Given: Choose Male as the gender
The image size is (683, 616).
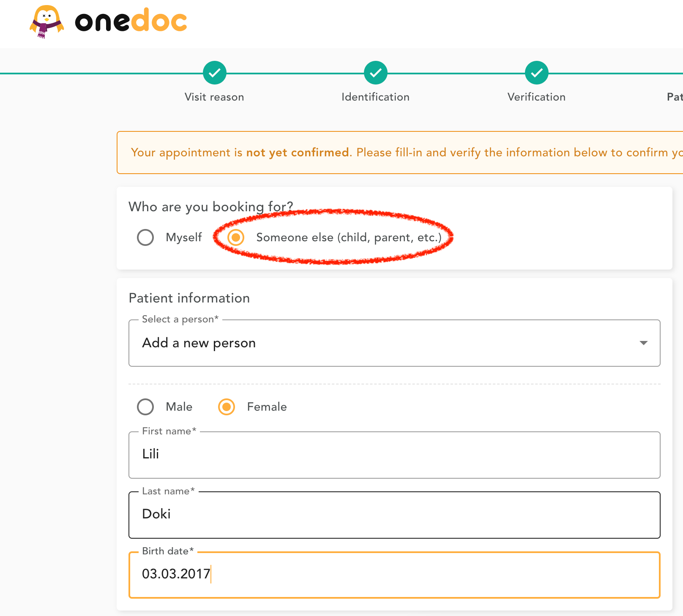Looking at the screenshot, I should [145, 407].
